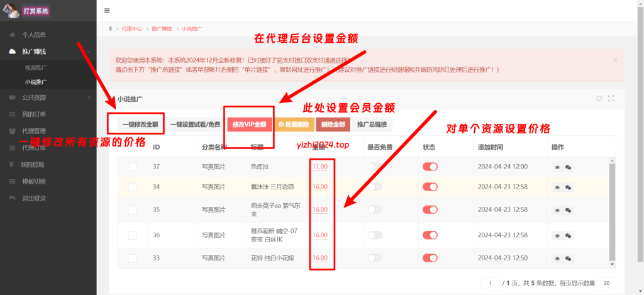Toggle the 是否免费 switch for ID 35
Image resolution: width=644 pixels, height=295 pixels.
pos(375,209)
